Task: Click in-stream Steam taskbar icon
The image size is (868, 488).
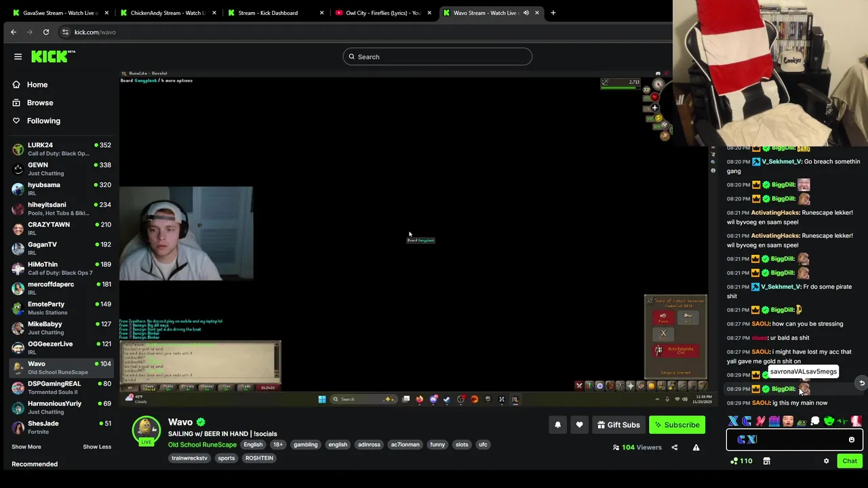Action: 446,399
